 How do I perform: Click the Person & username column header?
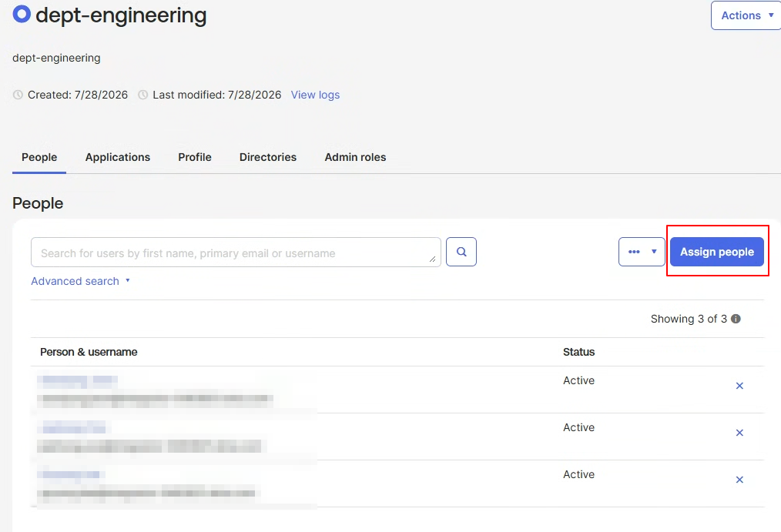tap(89, 352)
